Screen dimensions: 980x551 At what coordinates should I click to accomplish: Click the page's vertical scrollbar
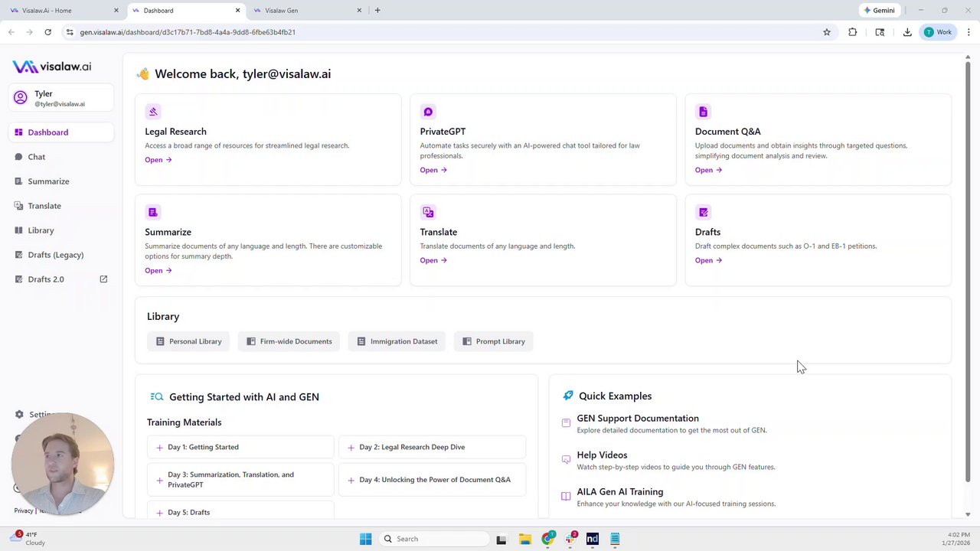click(968, 272)
